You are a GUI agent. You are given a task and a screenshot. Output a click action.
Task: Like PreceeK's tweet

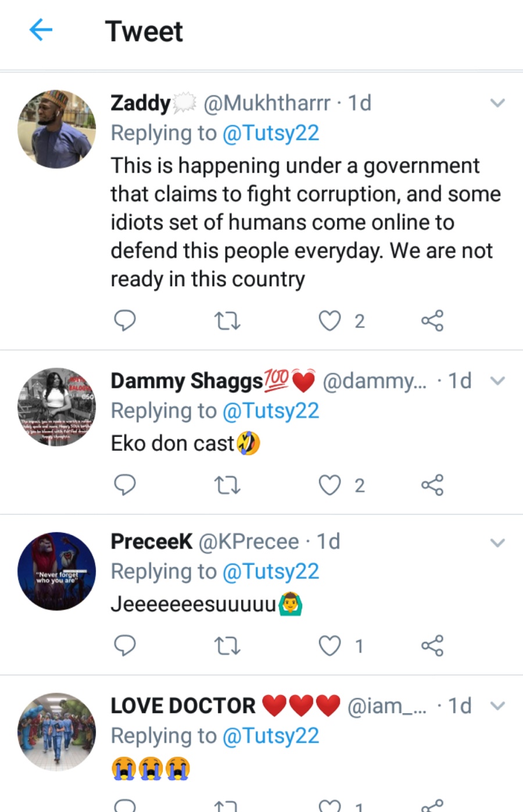pos(329,646)
